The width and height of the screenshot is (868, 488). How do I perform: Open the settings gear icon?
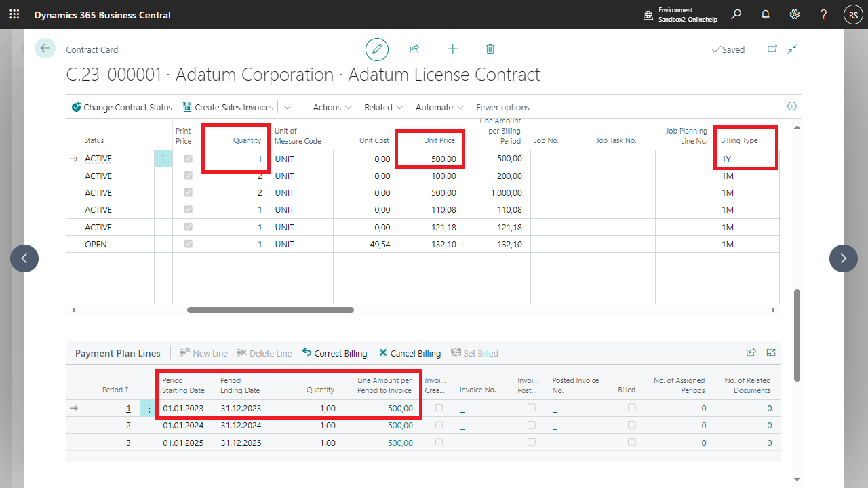point(795,14)
